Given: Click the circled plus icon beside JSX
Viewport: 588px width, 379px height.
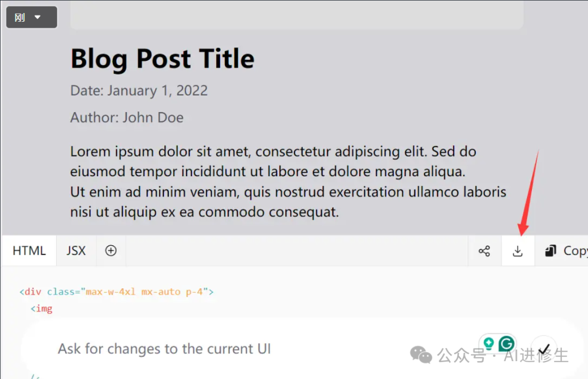Looking at the screenshot, I should click(x=111, y=251).
